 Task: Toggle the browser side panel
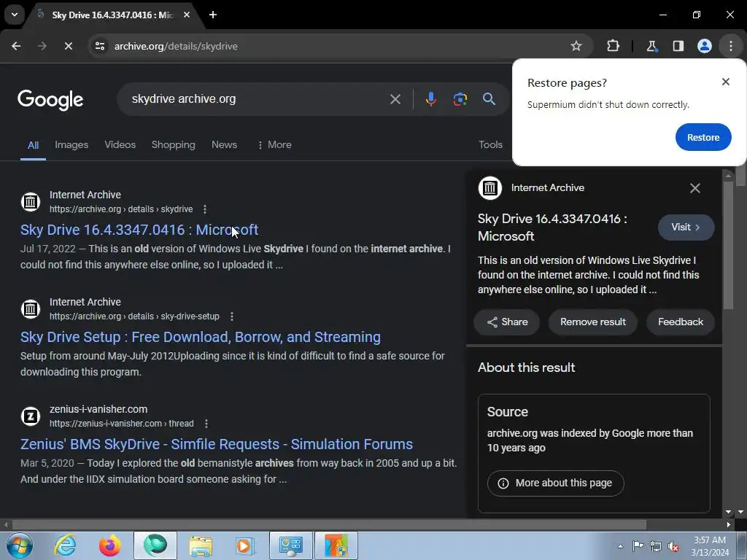click(x=678, y=46)
